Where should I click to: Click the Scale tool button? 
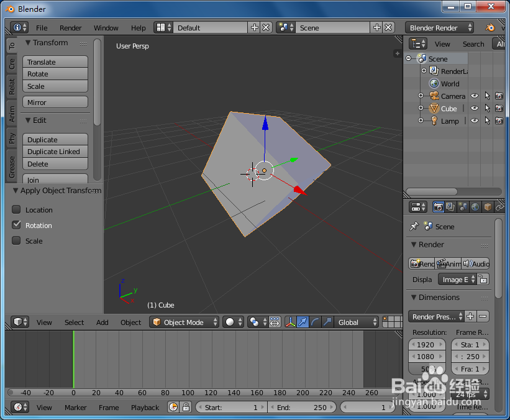pyautogui.click(x=55, y=86)
